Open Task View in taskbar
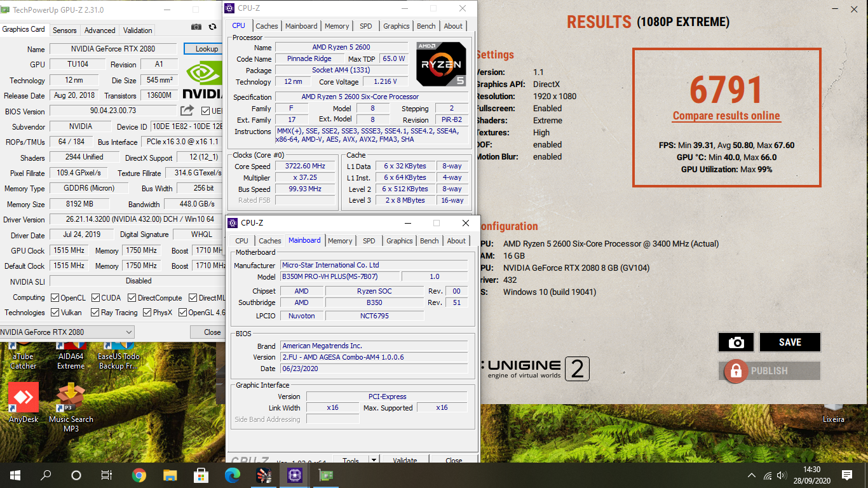Viewport: 868px width, 488px height. (x=107, y=475)
